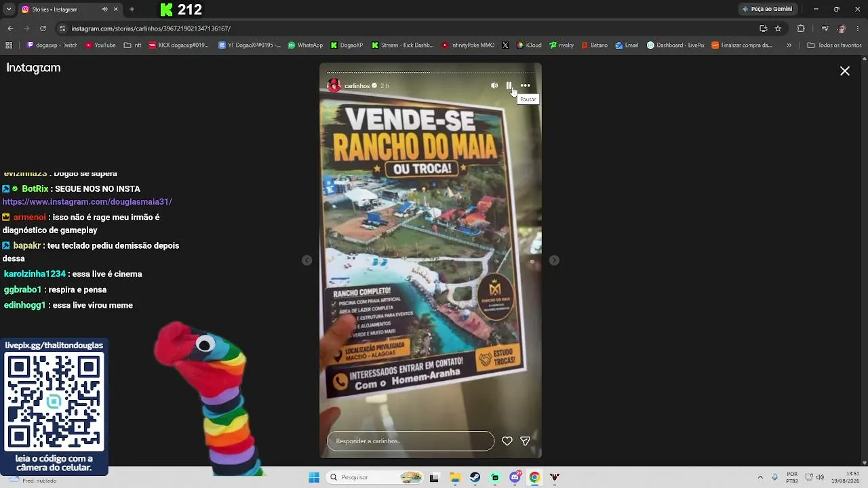The height and width of the screenshot is (488, 868).
Task: Open the 'YT DogaoXP#0195' bookmark
Action: click(250, 45)
